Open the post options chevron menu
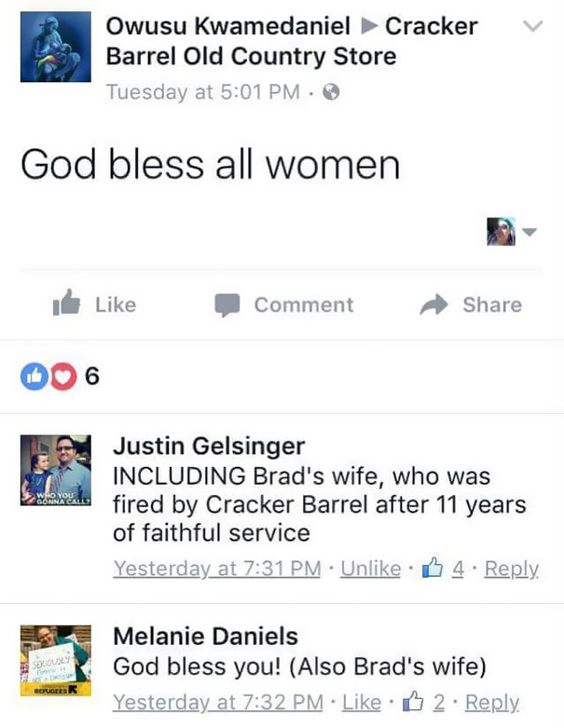Viewport: 564px width, 728px height. coord(532,28)
